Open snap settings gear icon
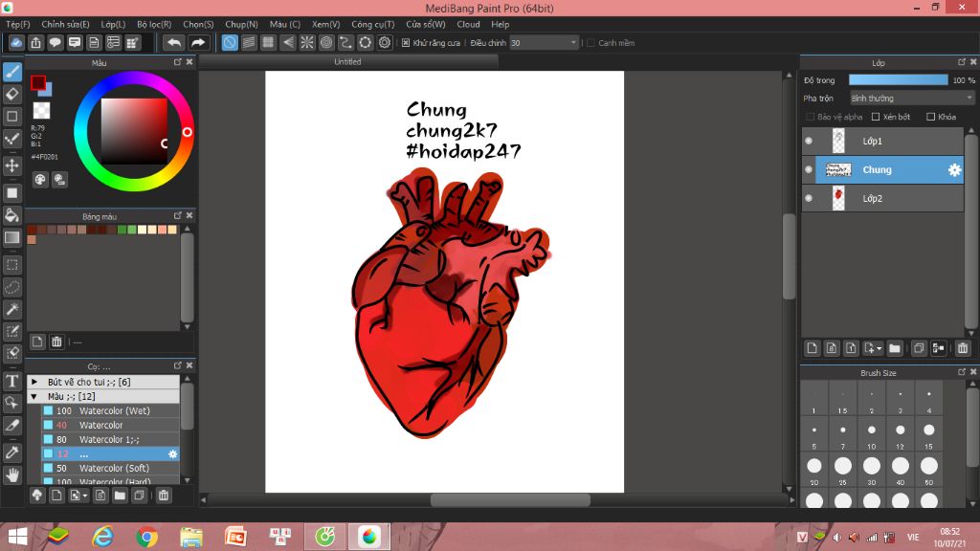980x551 pixels. coord(385,42)
